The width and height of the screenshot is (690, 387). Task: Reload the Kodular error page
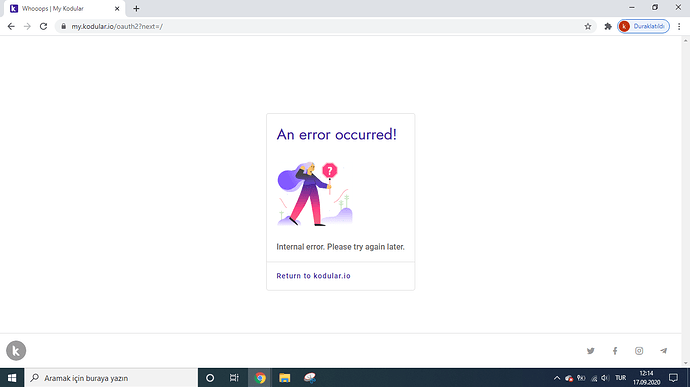point(43,26)
